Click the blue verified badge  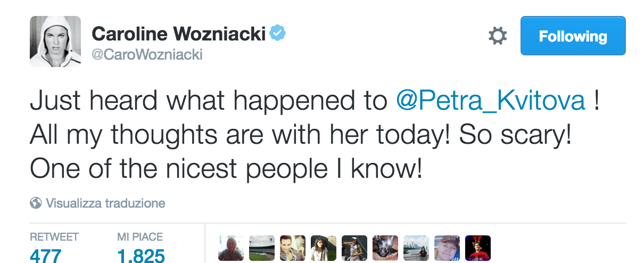(x=278, y=34)
